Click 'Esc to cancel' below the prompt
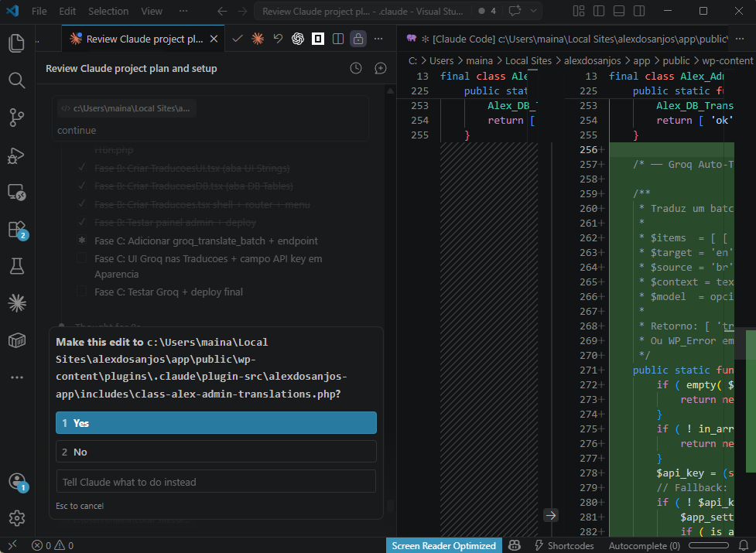Image resolution: width=756 pixels, height=553 pixels. click(80, 505)
